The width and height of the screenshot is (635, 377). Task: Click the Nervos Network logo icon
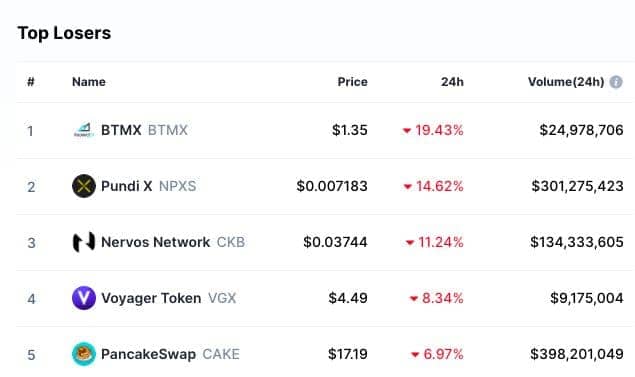pos(84,242)
